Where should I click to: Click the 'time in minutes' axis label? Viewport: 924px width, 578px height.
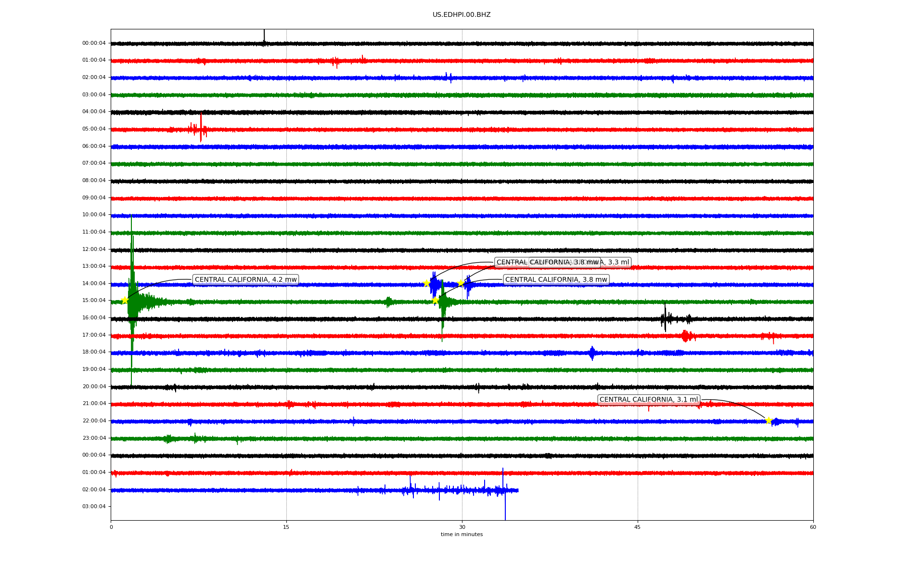pos(462,534)
